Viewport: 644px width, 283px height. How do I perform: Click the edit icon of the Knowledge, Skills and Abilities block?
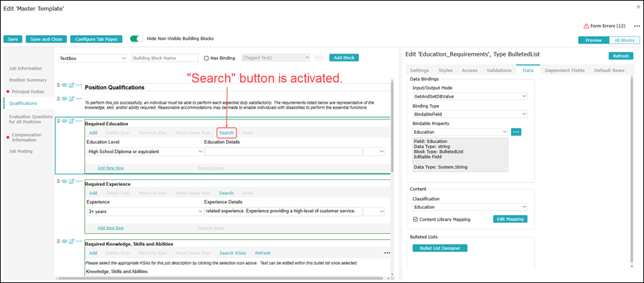[x=71, y=241]
